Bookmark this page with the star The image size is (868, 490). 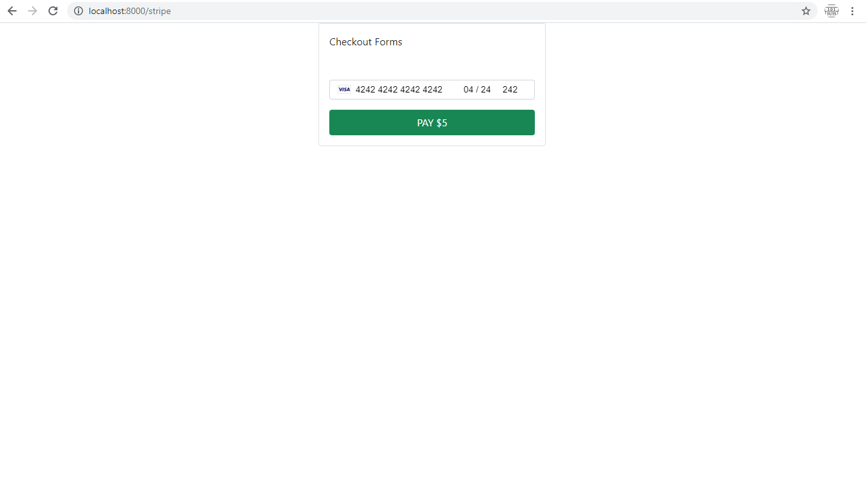806,11
